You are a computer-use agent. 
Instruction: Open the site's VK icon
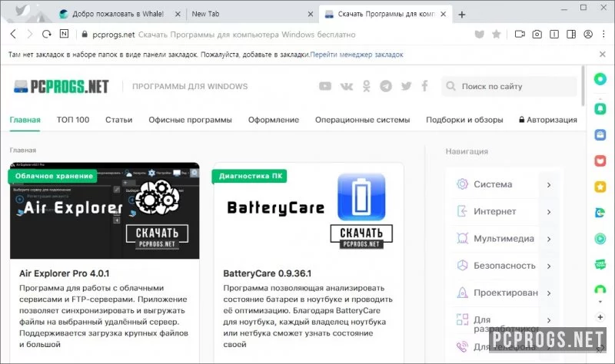point(347,86)
